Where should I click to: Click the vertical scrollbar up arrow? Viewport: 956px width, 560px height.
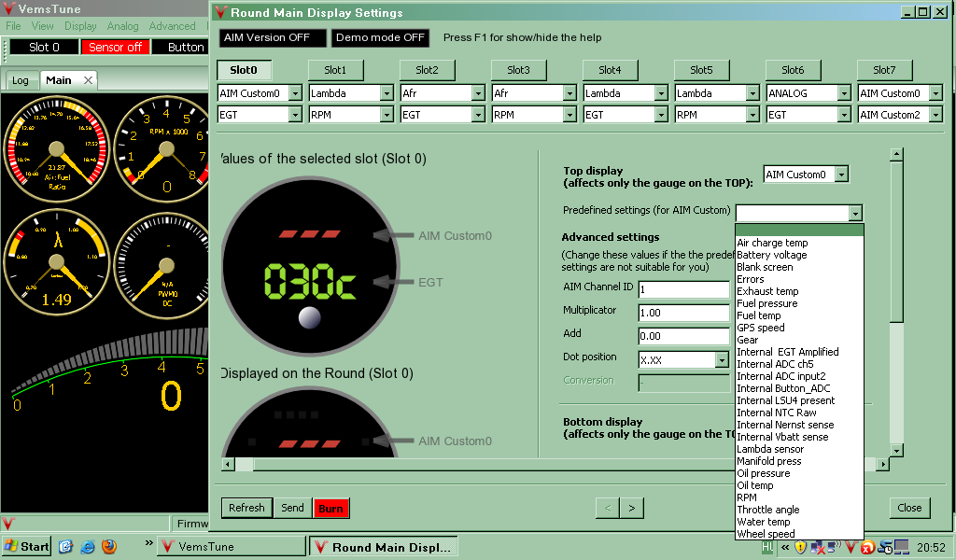click(896, 154)
